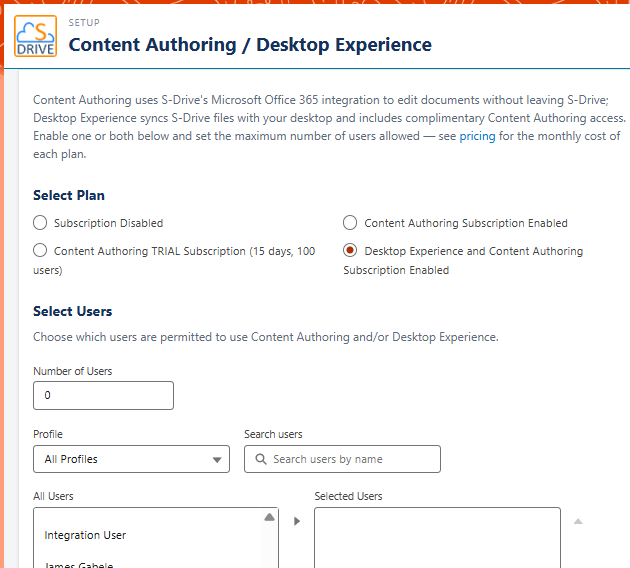Image resolution: width=630 pixels, height=568 pixels.
Task: Click the Select Users heading
Action: pyautogui.click(x=72, y=311)
